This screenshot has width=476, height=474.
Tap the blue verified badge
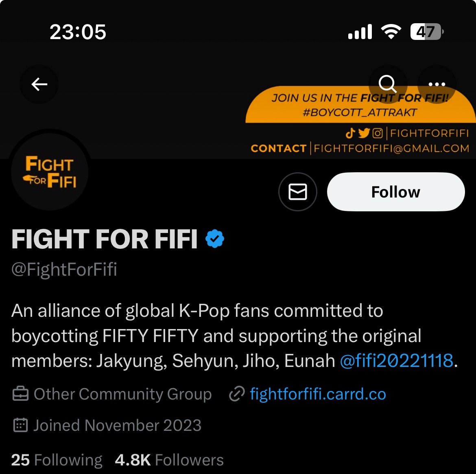[215, 239]
